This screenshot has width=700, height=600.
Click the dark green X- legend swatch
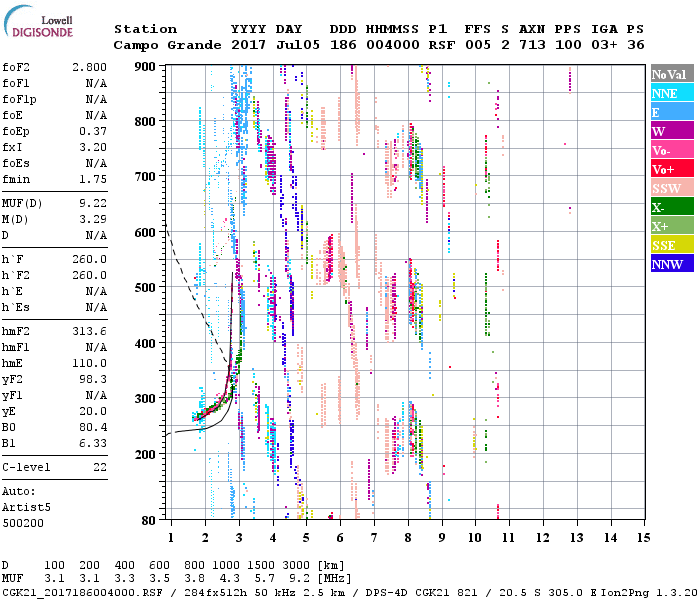[672, 207]
